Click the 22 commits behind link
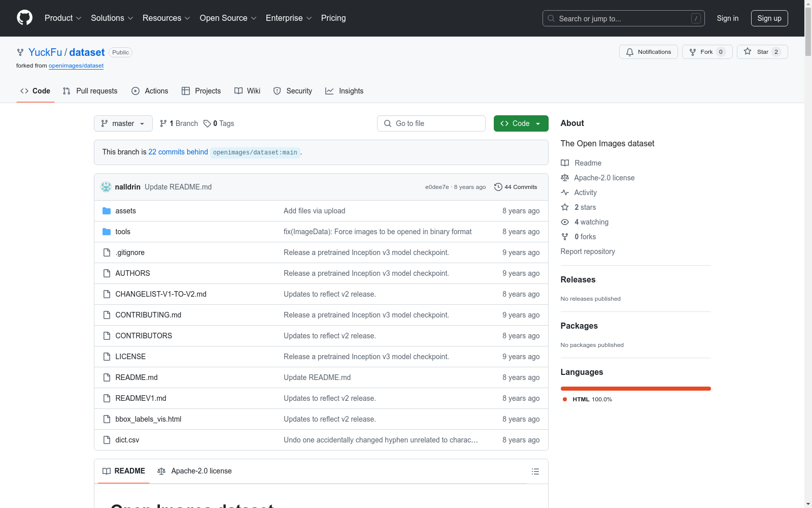 (178, 152)
